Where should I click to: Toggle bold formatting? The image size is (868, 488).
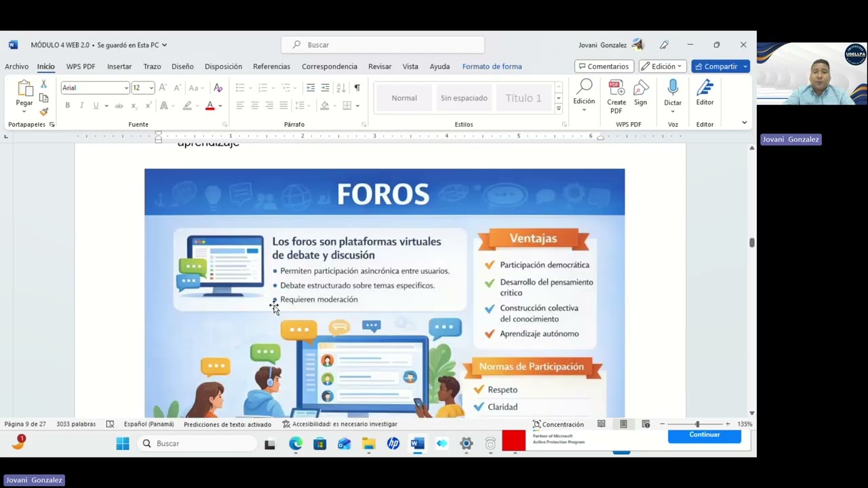pos(67,106)
